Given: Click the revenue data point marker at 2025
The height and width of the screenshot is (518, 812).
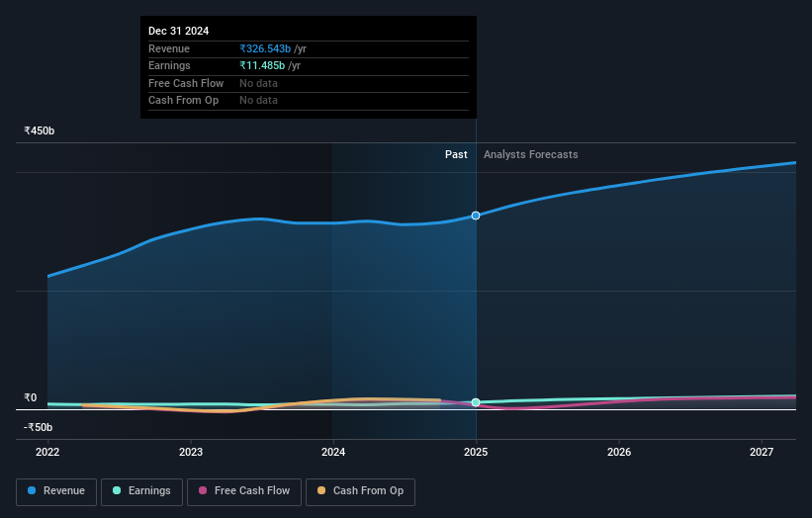Looking at the screenshot, I should click(x=476, y=216).
